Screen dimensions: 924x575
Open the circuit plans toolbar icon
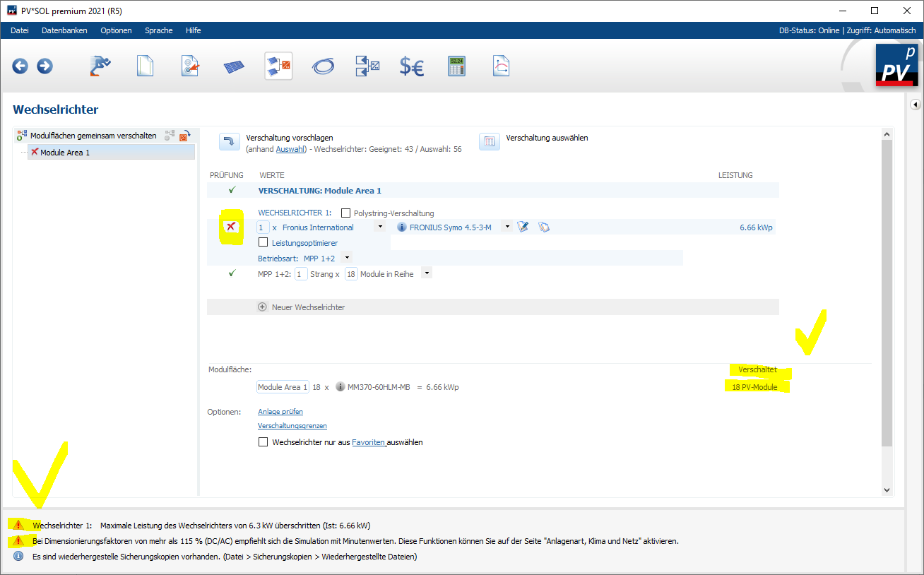[367, 66]
